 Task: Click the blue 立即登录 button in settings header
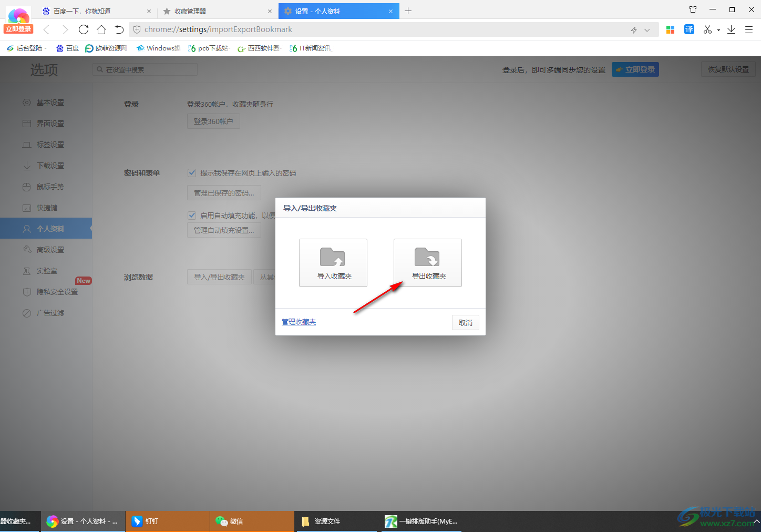pos(635,69)
